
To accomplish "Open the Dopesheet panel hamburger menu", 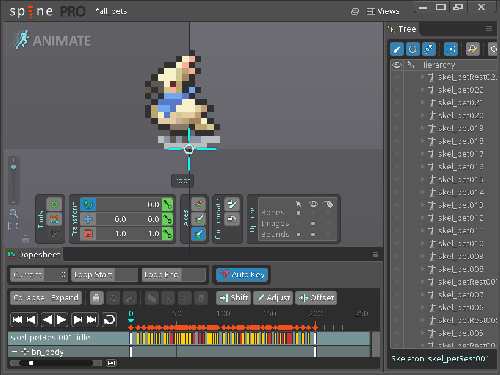I will point(375,255).
